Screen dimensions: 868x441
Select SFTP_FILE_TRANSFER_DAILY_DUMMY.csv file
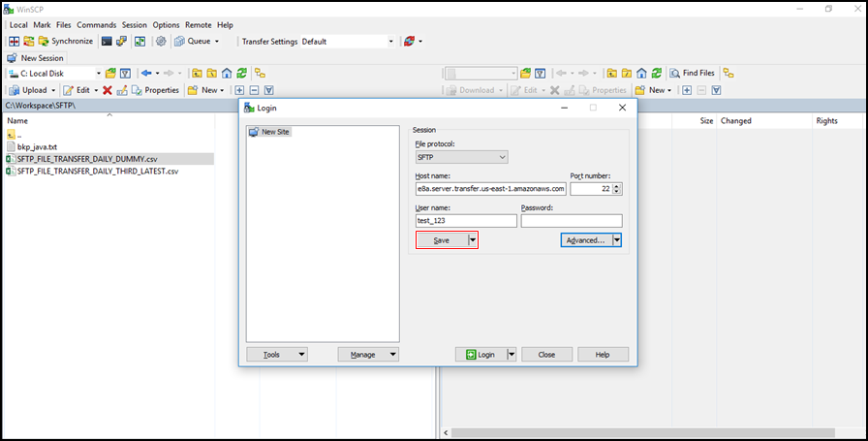[x=87, y=159]
